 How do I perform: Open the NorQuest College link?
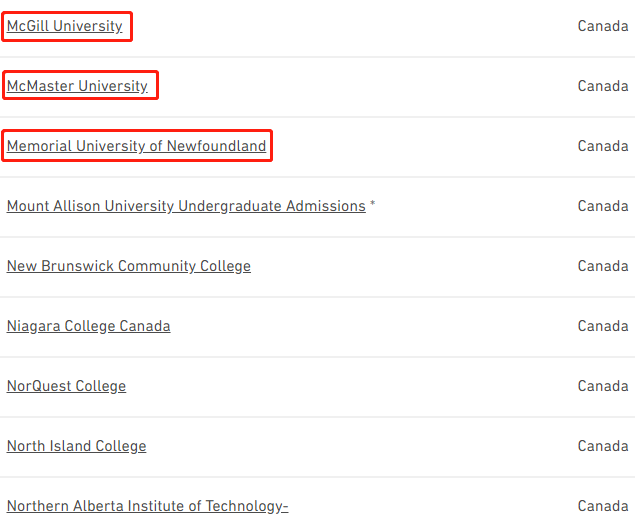[x=66, y=386]
